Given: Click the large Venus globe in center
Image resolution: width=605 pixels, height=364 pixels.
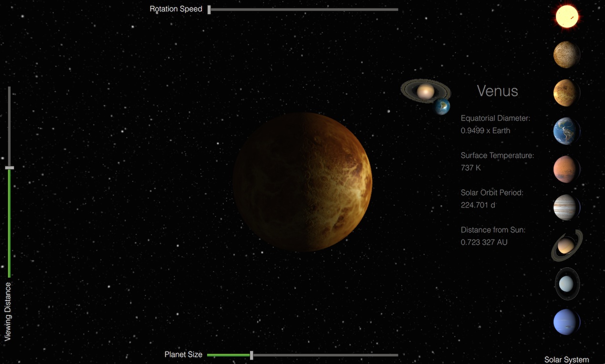Looking at the screenshot, I should tap(302, 182).
